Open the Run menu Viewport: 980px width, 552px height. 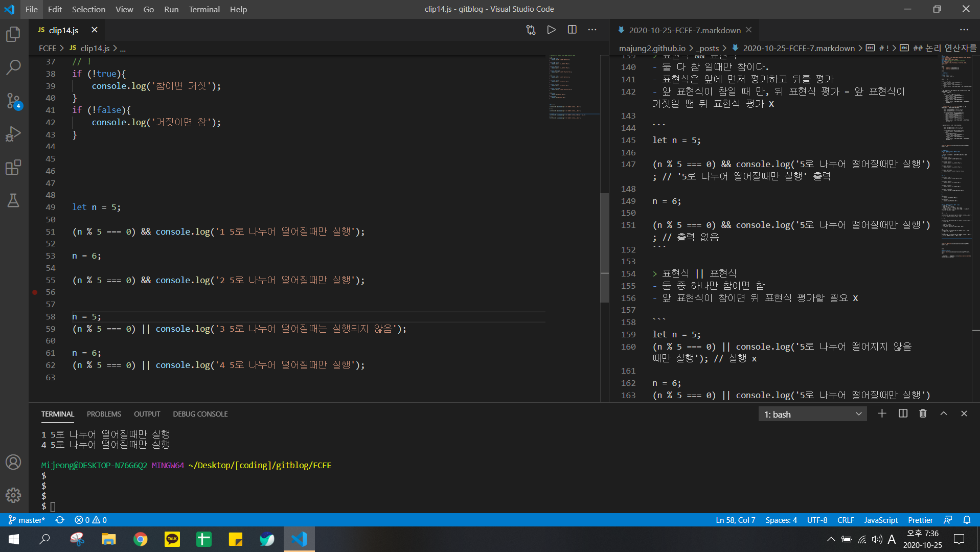click(171, 9)
